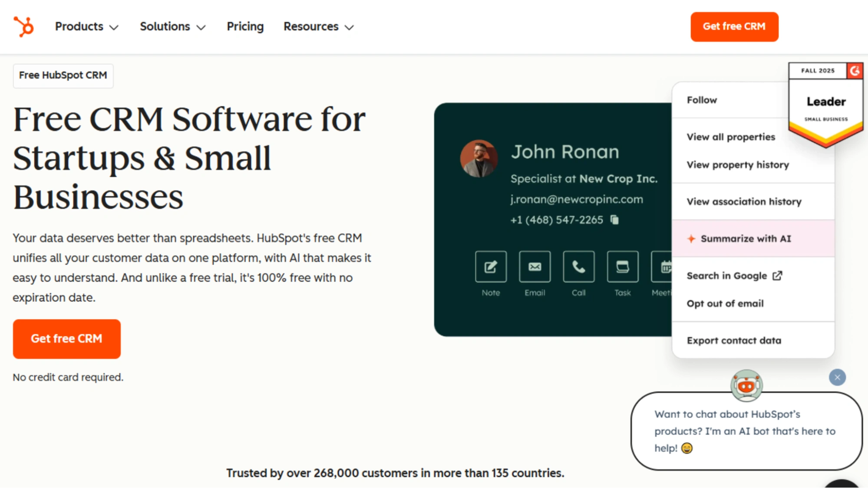Expand the Resources menu
This screenshot has width=868, height=488.
(x=318, y=26)
